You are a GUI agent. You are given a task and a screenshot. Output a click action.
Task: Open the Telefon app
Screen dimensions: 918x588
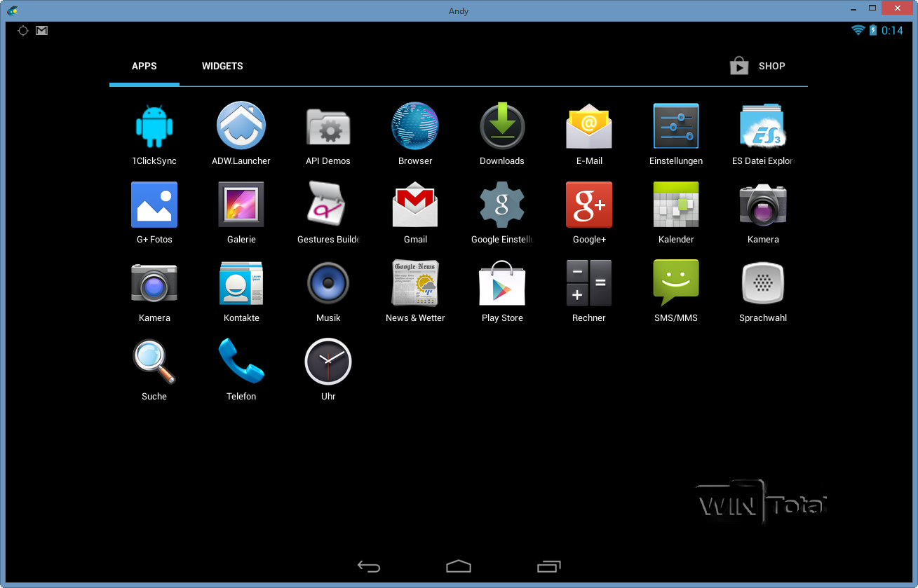tap(241, 362)
